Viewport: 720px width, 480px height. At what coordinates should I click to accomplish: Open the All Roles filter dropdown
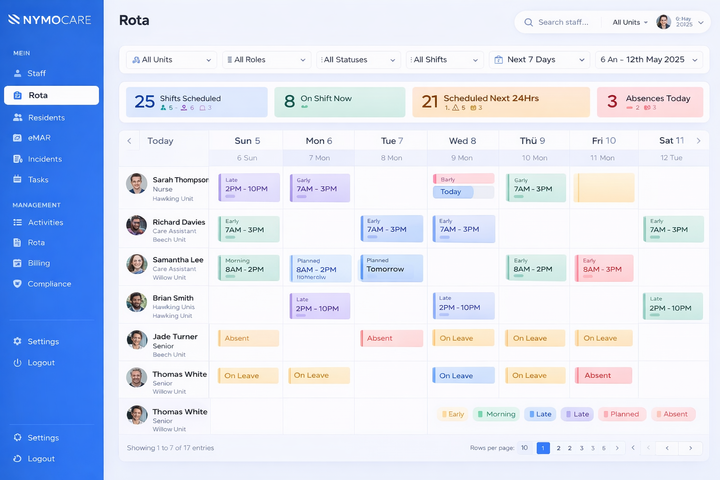click(266, 60)
